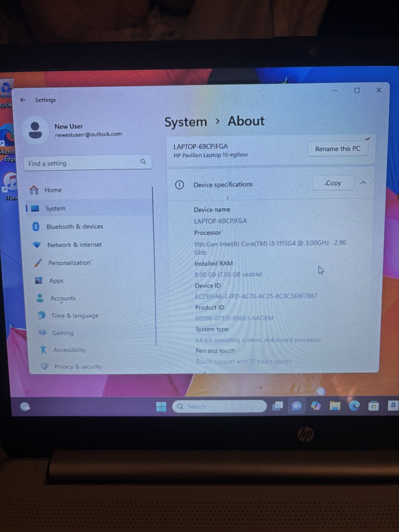Open Microsoft Edge from the taskbar
Viewport: 399px width, 532px height.
point(354,406)
